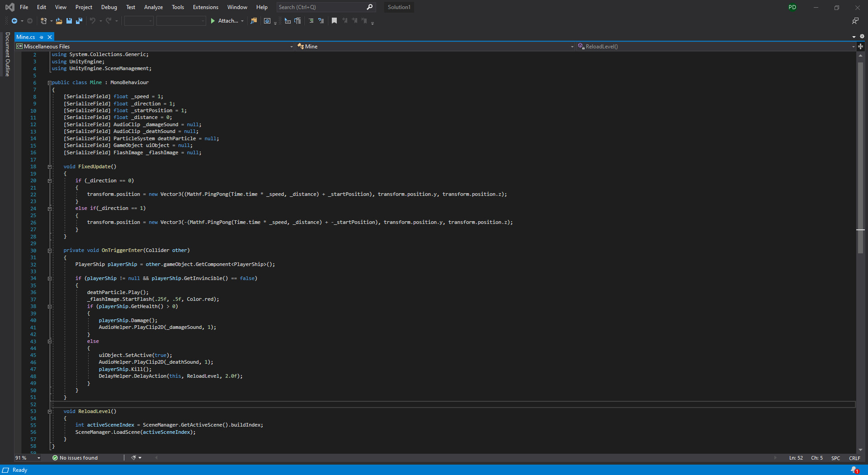Image resolution: width=868 pixels, height=475 pixels.
Task: Click the Undo arrow icon
Action: pos(93,21)
